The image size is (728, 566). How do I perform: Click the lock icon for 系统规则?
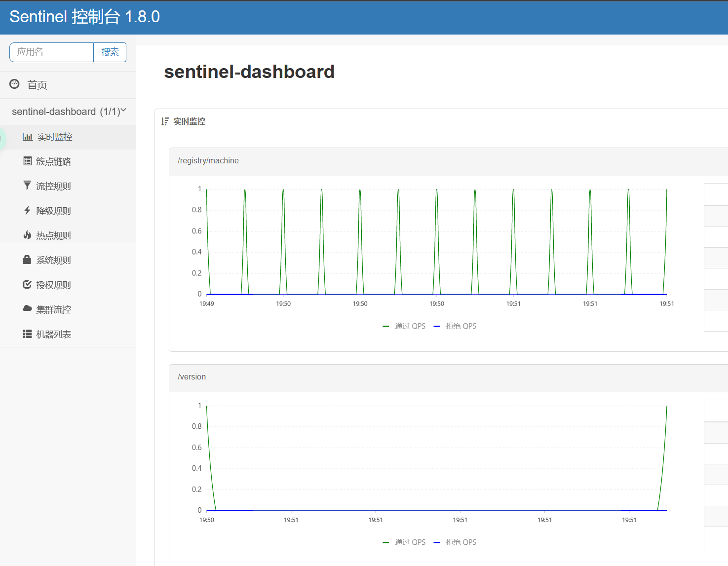point(27,260)
